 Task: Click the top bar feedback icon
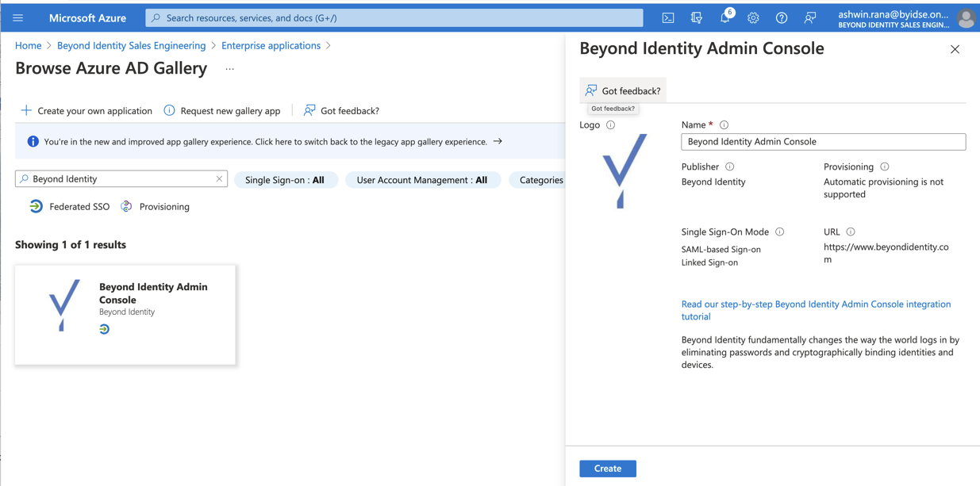[x=810, y=17]
